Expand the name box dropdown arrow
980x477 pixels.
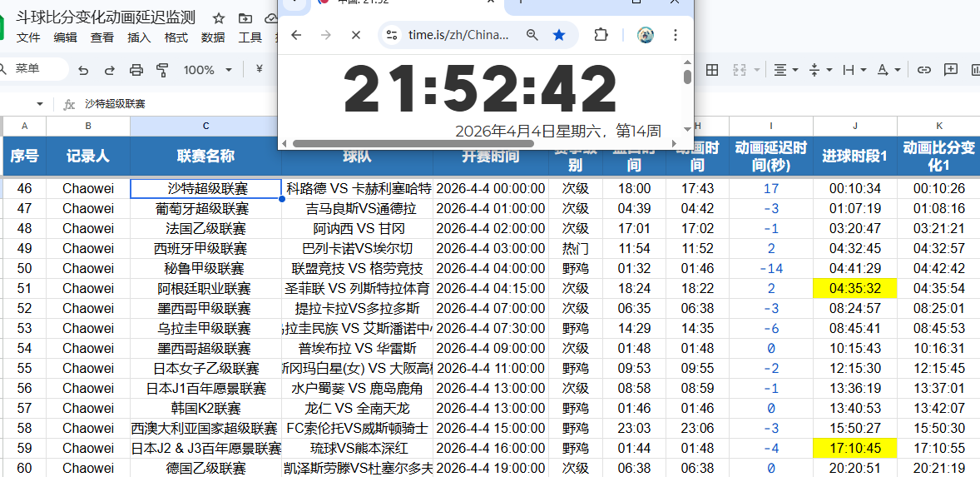point(40,104)
